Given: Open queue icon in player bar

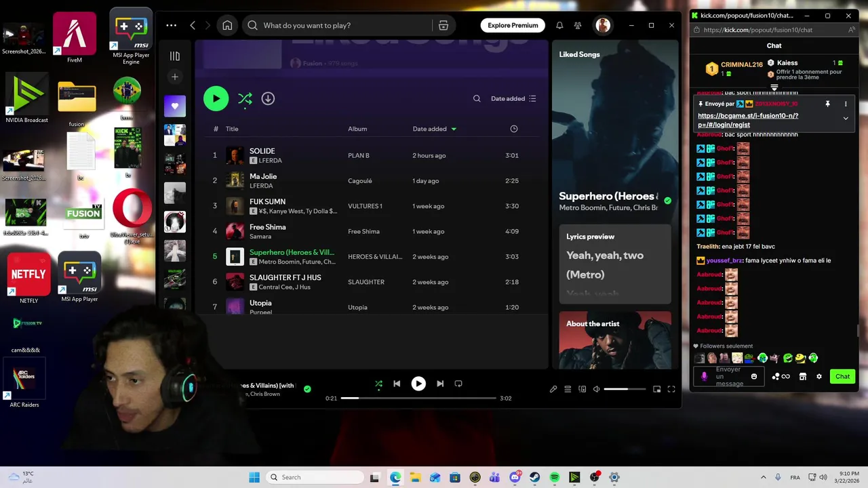Looking at the screenshot, I should (x=568, y=389).
